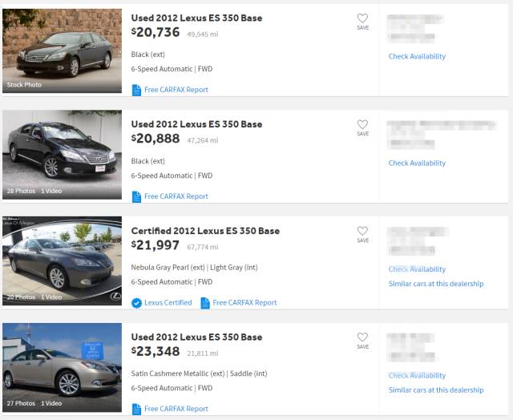Viewport: 513px width, 420px height.
Task: Open the stock photo of black Lexus
Action: (x=63, y=50)
